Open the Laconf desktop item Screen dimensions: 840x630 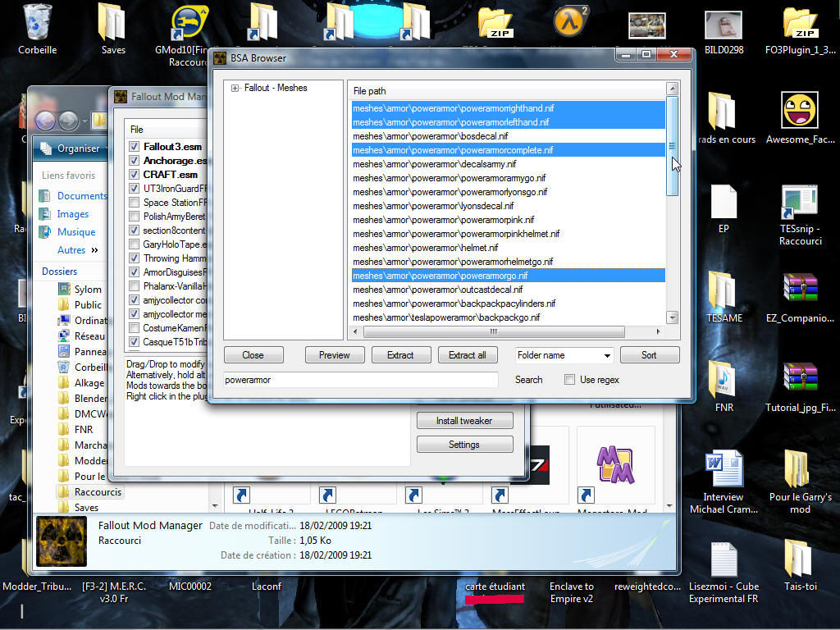click(267, 587)
